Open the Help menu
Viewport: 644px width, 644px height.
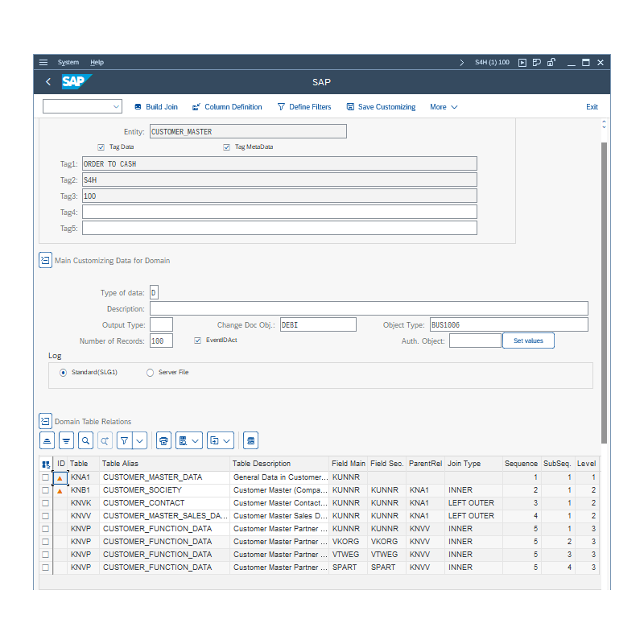tap(97, 63)
